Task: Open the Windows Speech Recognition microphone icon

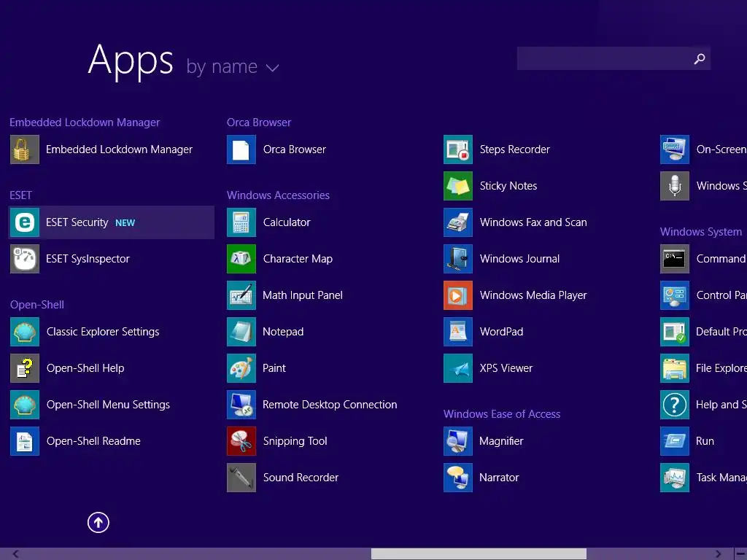Action: [675, 186]
